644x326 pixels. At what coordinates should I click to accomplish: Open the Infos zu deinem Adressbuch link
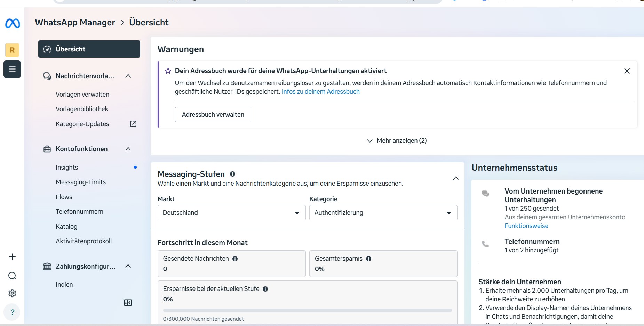point(321,92)
